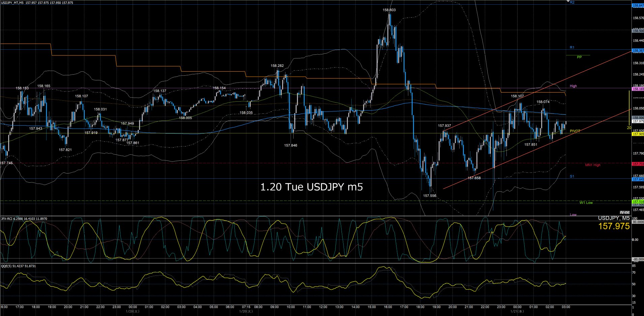Click the USDJPY_MT,M5 chart header text

12,3
